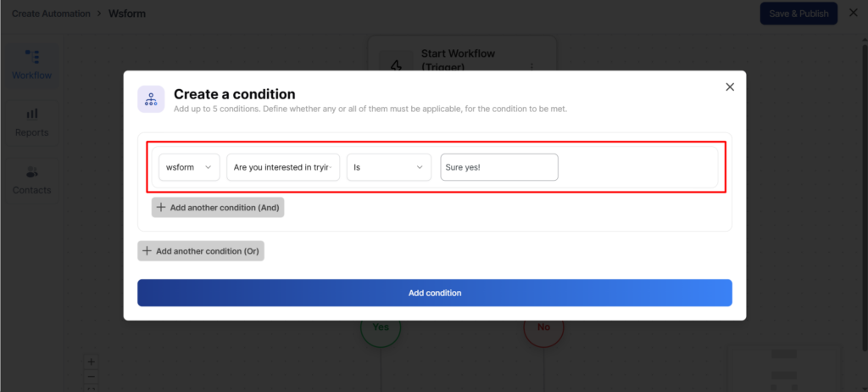Image resolution: width=868 pixels, height=392 pixels.
Task: Expand the wsform source dropdown
Action: 189,167
